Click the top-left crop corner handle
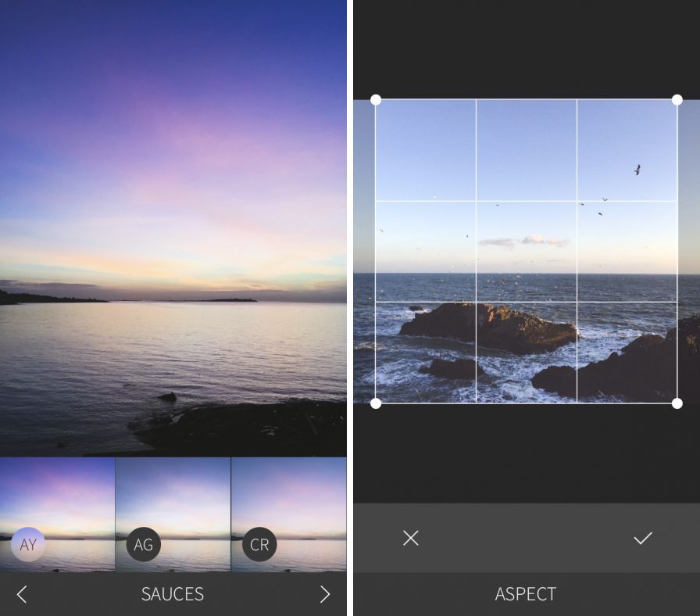Image resolution: width=700 pixels, height=616 pixels. (376, 100)
